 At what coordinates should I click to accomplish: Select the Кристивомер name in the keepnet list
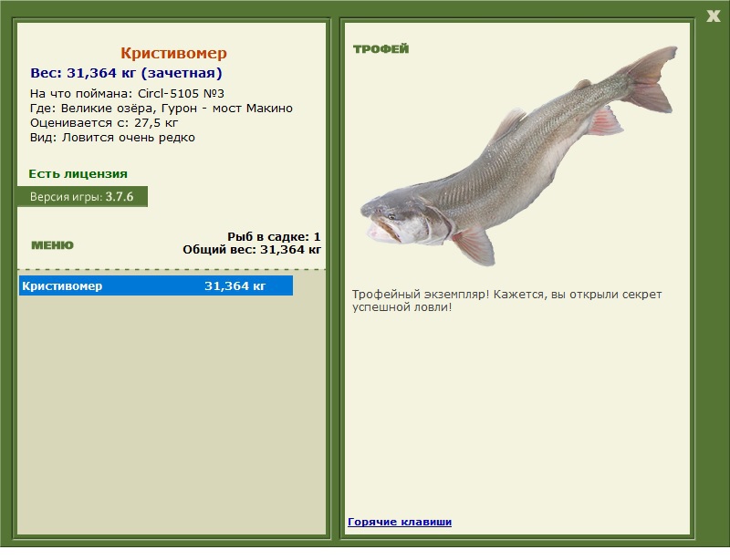62,286
